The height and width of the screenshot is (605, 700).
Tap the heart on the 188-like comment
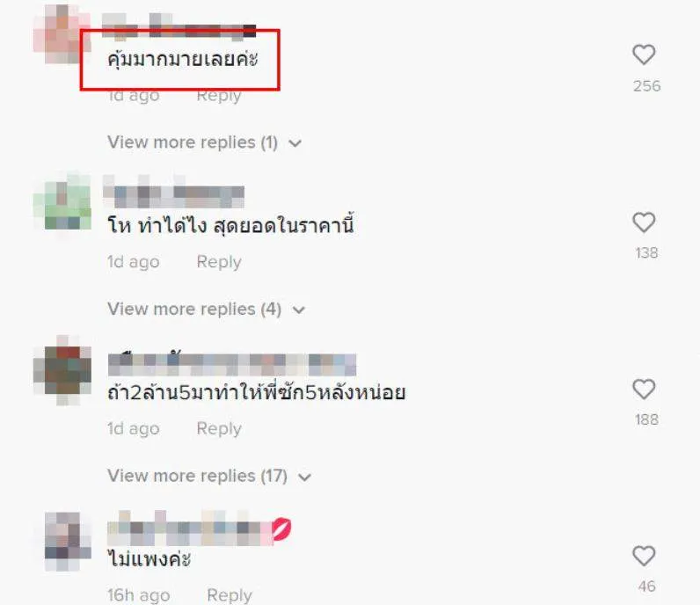644,390
